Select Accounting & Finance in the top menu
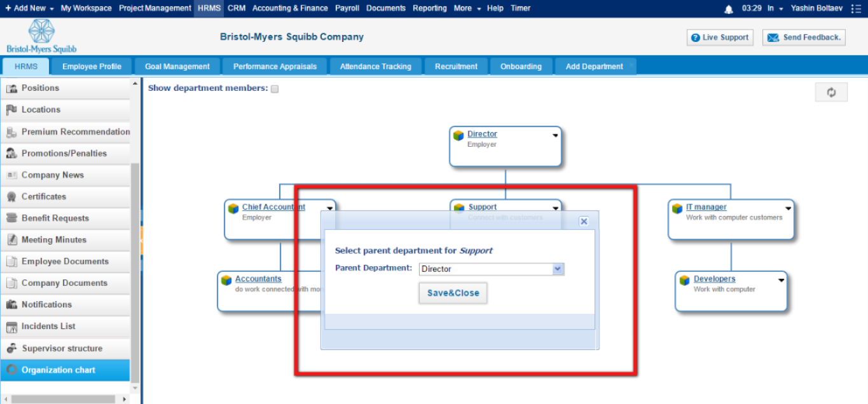868x404 pixels. 290,8
